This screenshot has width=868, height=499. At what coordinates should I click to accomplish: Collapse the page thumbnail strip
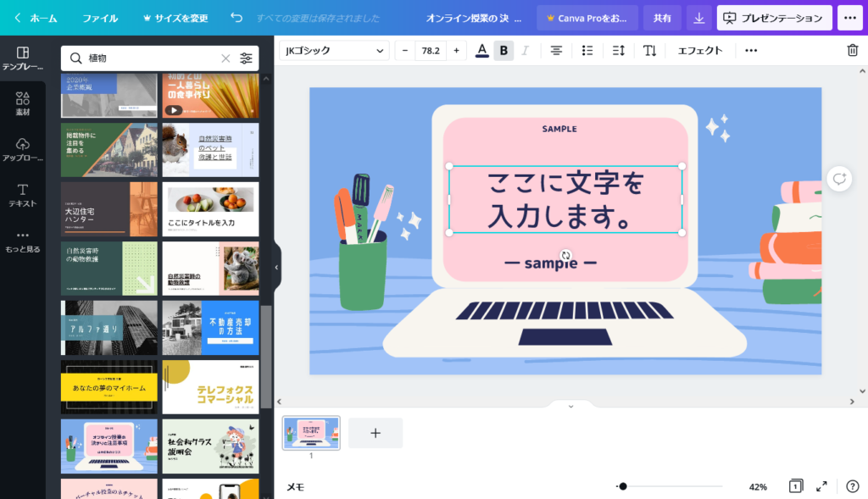[570, 406]
